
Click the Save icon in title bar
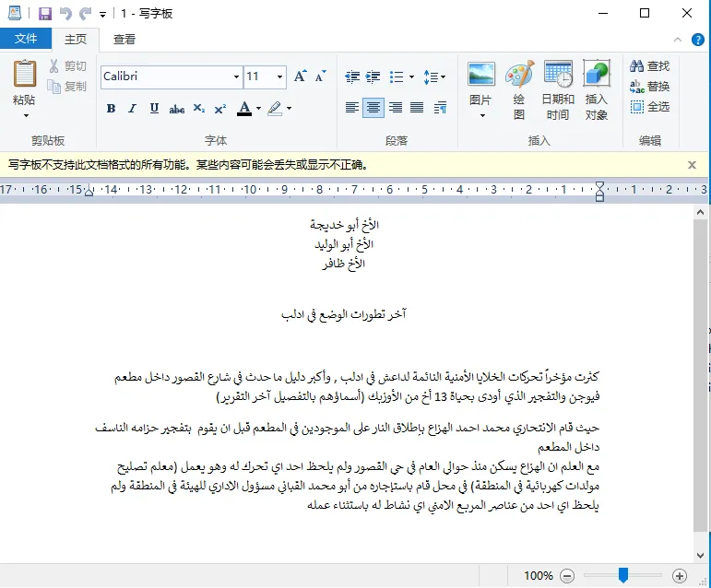tap(44, 14)
